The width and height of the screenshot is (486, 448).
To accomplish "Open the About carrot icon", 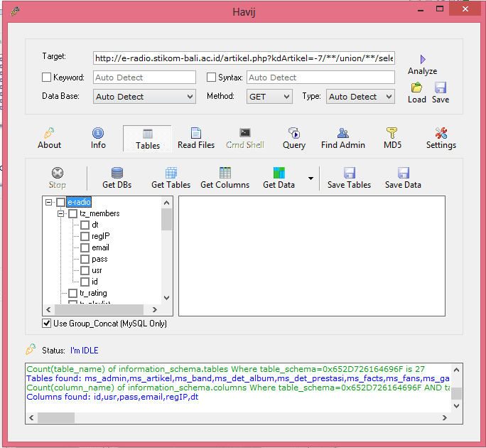I will pyautogui.click(x=49, y=133).
